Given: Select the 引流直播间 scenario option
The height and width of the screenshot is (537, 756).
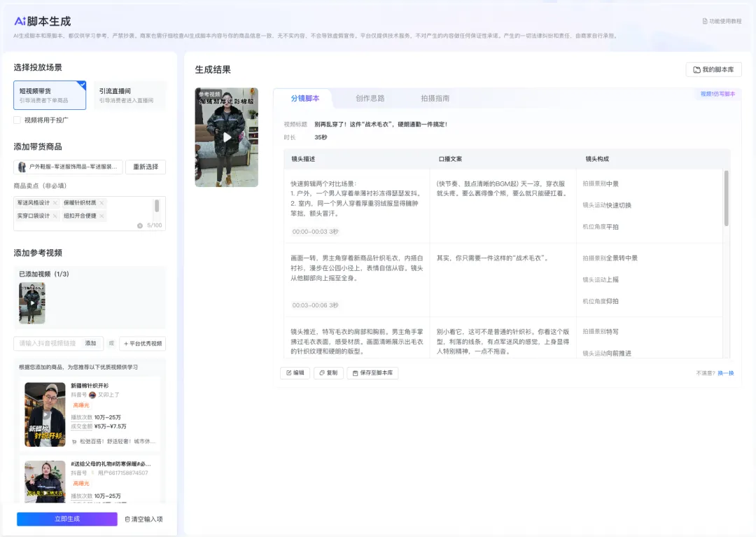Looking at the screenshot, I should [x=129, y=95].
